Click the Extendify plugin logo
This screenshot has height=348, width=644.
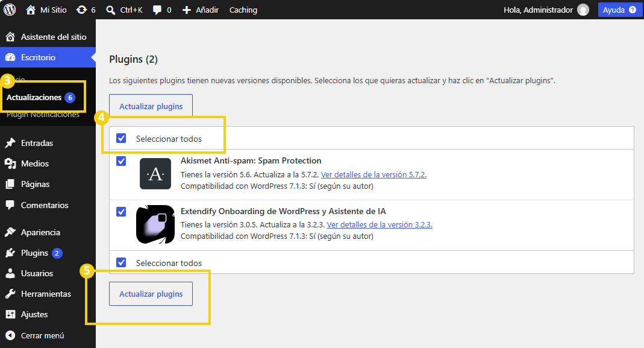click(x=155, y=224)
